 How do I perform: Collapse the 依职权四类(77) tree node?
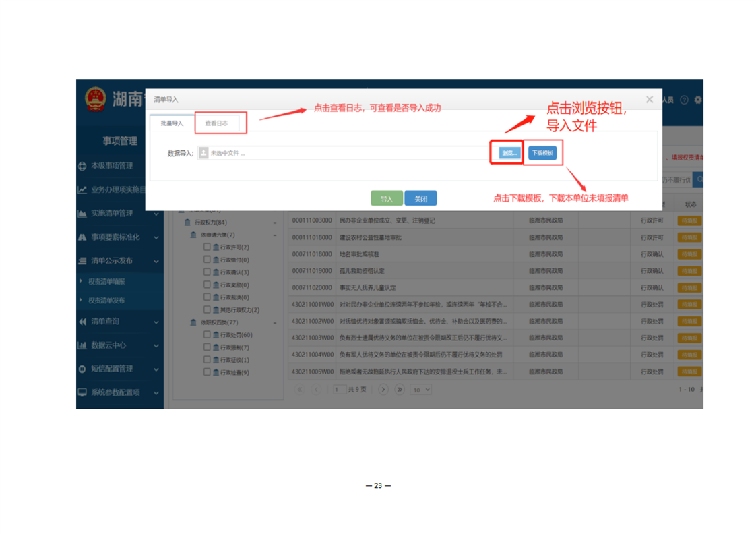(x=275, y=323)
